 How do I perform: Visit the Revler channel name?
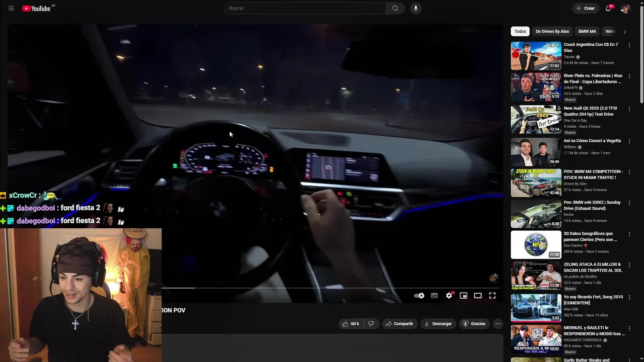click(569, 214)
